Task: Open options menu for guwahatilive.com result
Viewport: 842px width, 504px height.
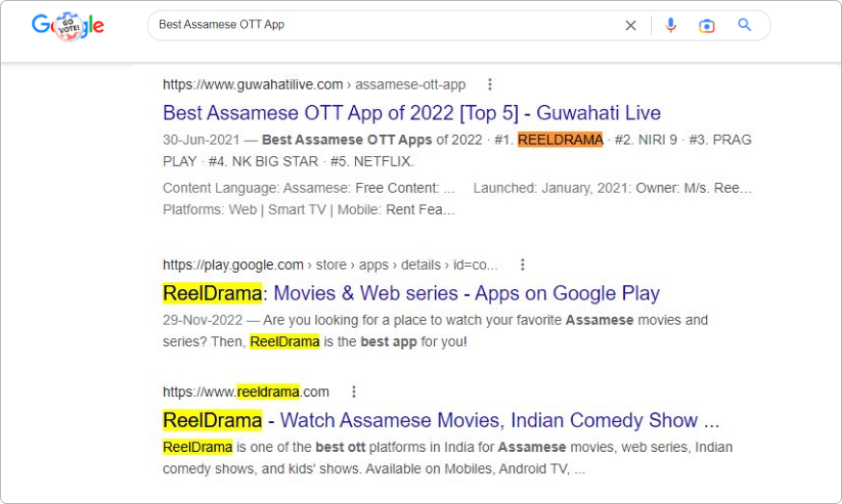Action: (490, 84)
